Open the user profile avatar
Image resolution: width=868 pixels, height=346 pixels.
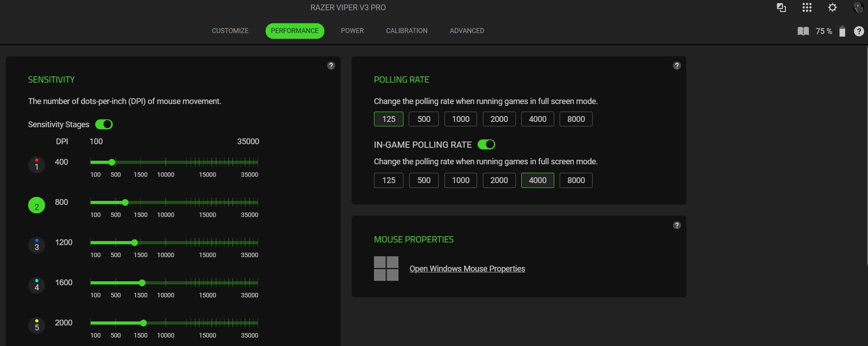(858, 8)
